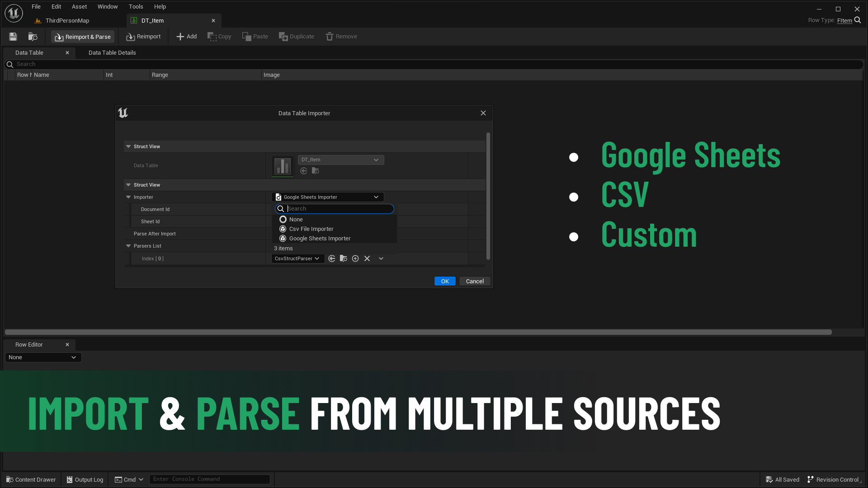Open the Tools menu
868x488 pixels.
tap(136, 7)
